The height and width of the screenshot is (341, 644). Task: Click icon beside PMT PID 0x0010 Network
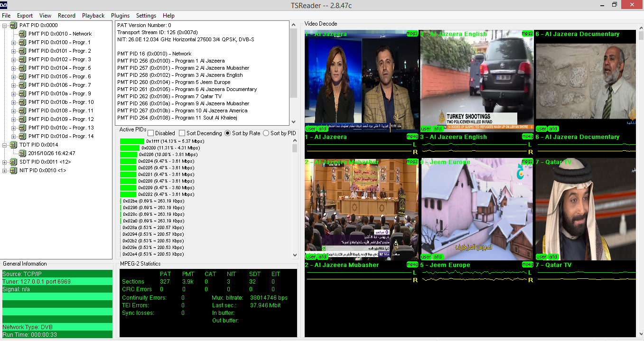22,34
